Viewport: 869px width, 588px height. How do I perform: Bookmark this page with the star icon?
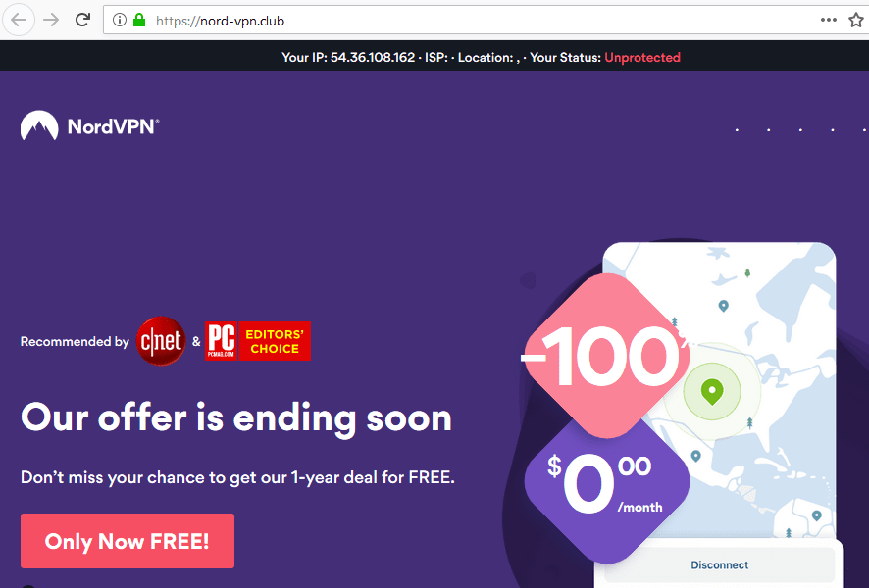(x=856, y=20)
